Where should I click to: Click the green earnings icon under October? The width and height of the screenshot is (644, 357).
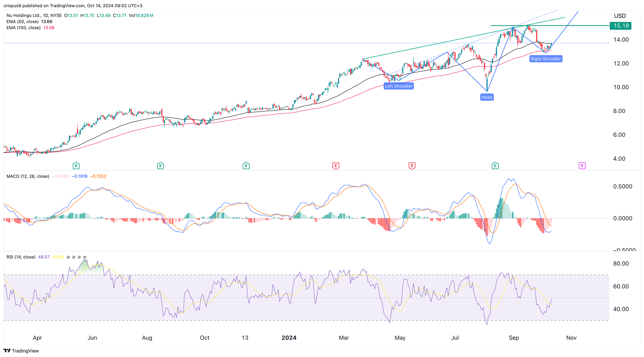pyautogui.click(x=246, y=165)
